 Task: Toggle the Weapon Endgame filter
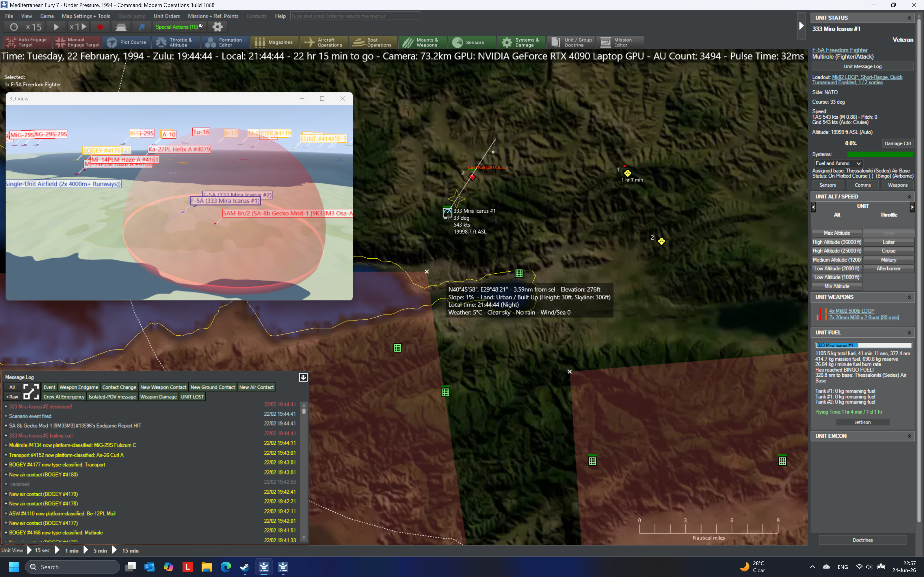(79, 387)
